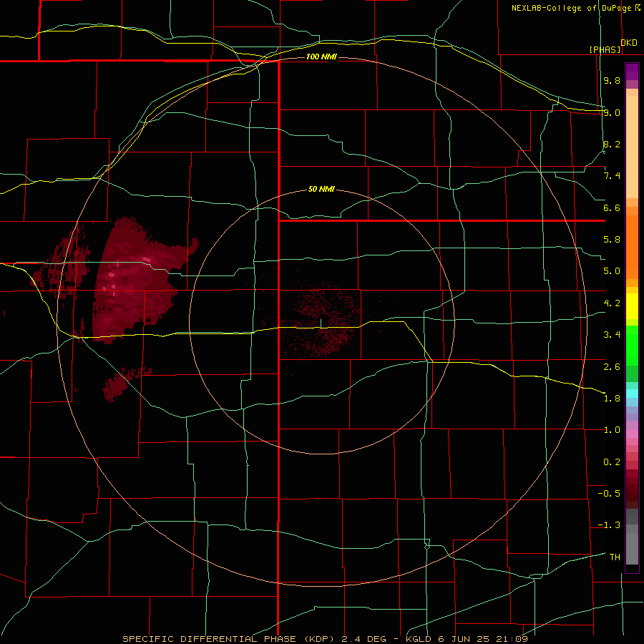Click the 7.4 color scale value
Image resolution: width=644 pixels, height=644 pixels.
point(612,176)
